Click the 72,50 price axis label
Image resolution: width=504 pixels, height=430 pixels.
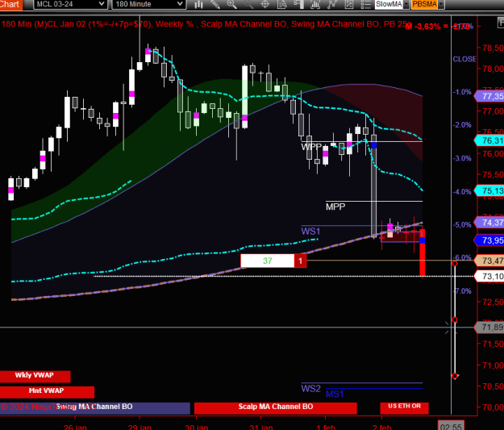pos(493,302)
